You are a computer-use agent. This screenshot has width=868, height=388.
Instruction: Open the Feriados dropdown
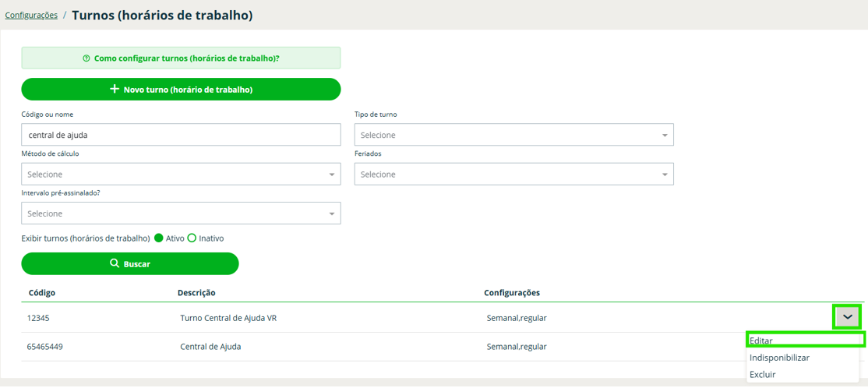coord(513,175)
